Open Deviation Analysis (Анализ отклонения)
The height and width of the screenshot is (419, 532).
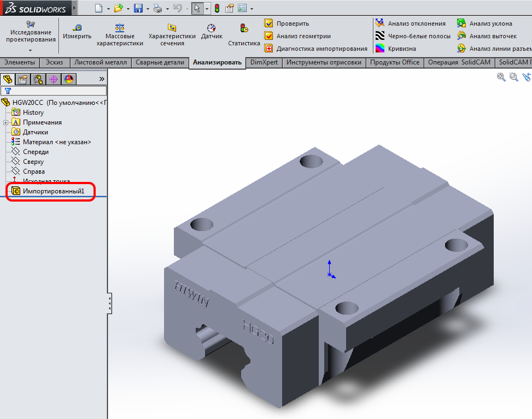[x=411, y=23]
